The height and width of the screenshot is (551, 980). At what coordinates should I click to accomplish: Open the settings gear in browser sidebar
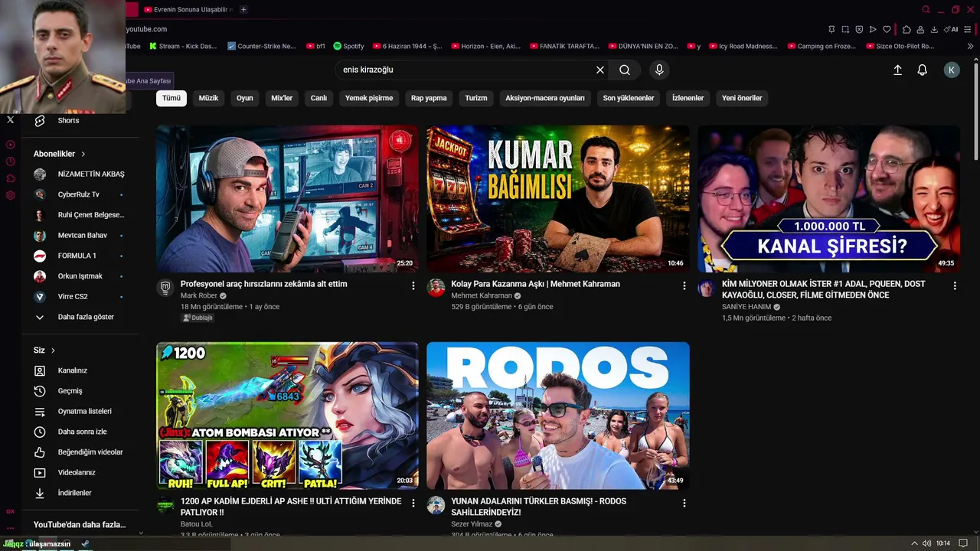pos(10,195)
